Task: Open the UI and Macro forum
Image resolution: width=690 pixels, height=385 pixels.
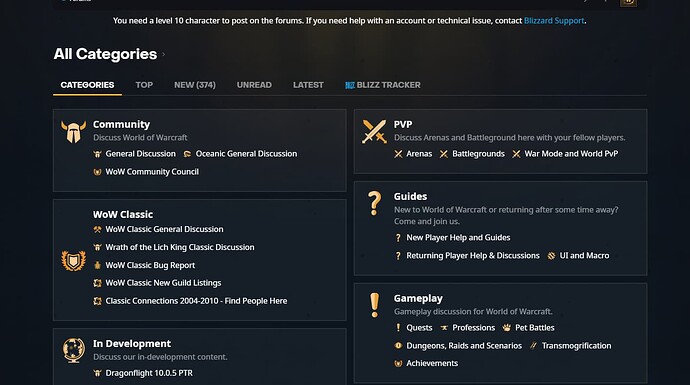Action: (x=584, y=256)
